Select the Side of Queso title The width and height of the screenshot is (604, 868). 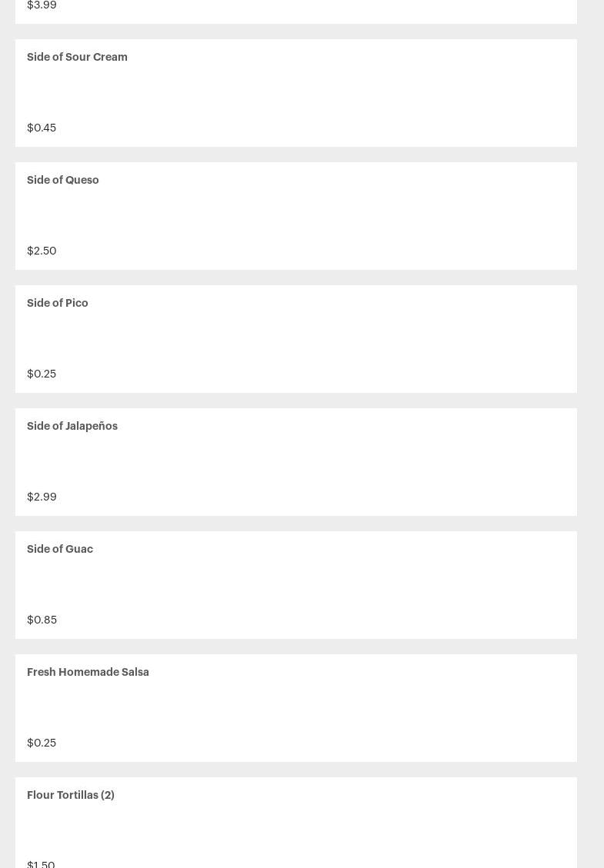[63, 180]
